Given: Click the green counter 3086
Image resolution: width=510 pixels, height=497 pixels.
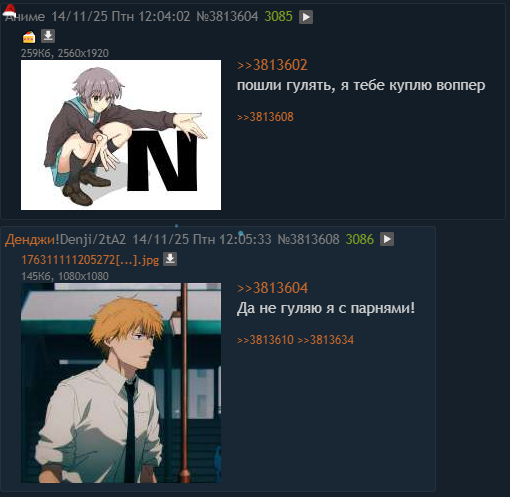Looking at the screenshot, I should [360, 239].
